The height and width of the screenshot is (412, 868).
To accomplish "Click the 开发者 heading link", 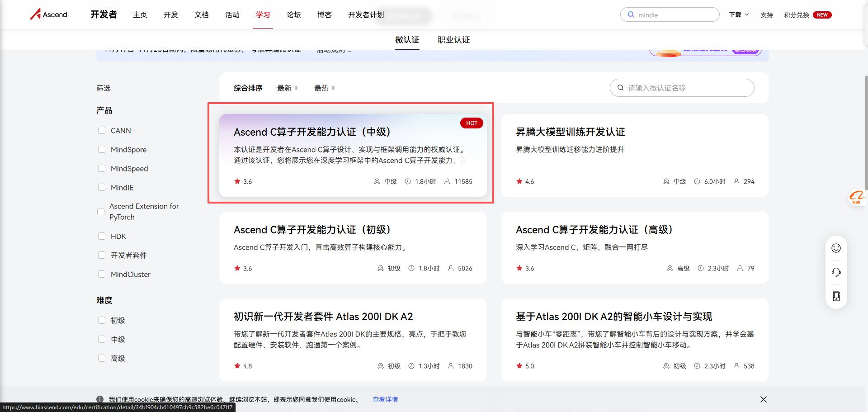I will 104,14.
